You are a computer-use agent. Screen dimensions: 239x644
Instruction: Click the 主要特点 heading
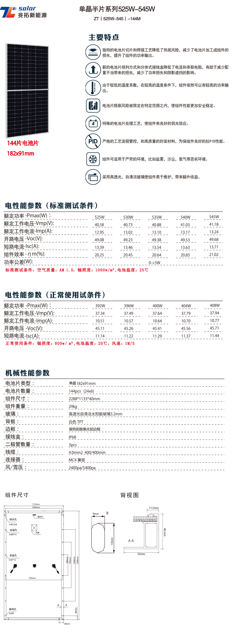point(104,37)
